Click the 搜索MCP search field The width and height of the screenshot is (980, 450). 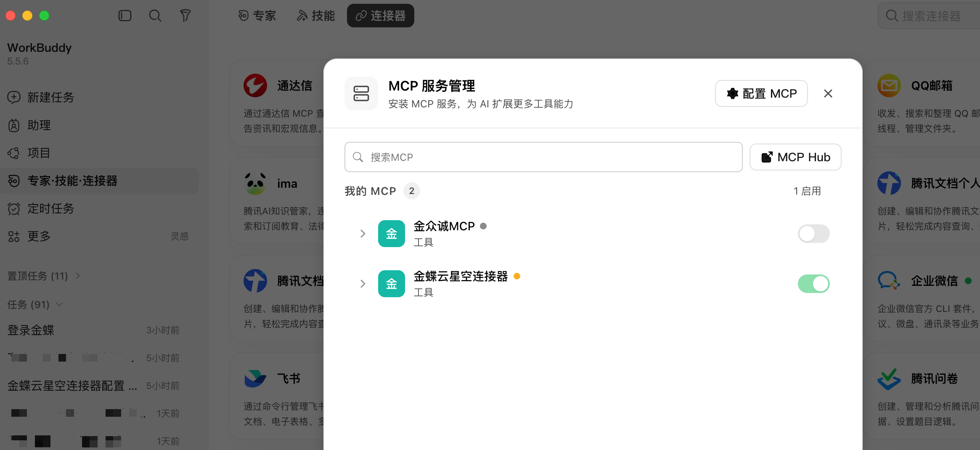[543, 157]
